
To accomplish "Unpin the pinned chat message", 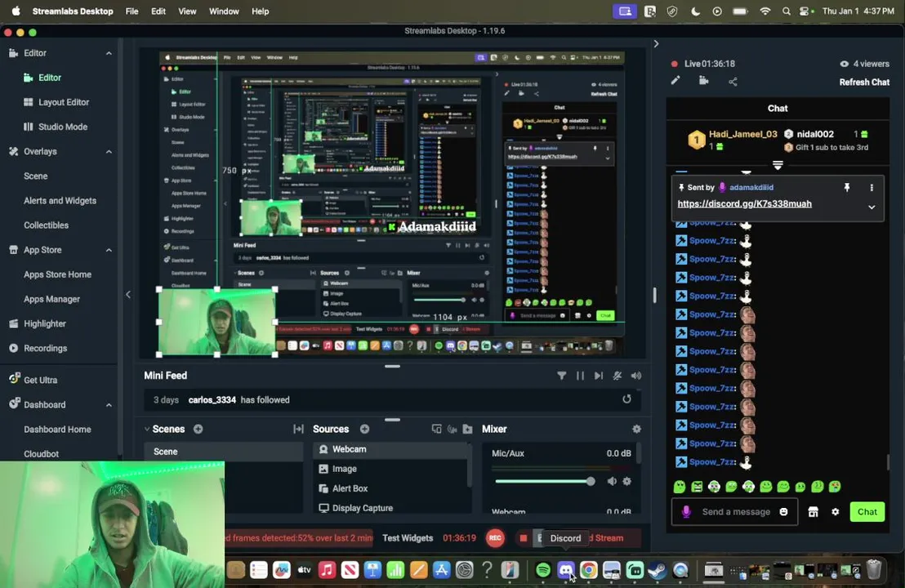I will [x=847, y=188].
